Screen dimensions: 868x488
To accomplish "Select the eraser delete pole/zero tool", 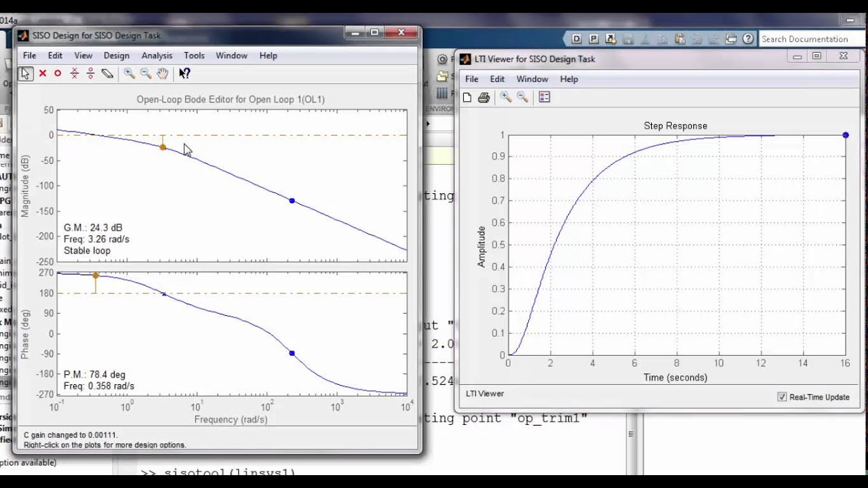I will (x=107, y=73).
